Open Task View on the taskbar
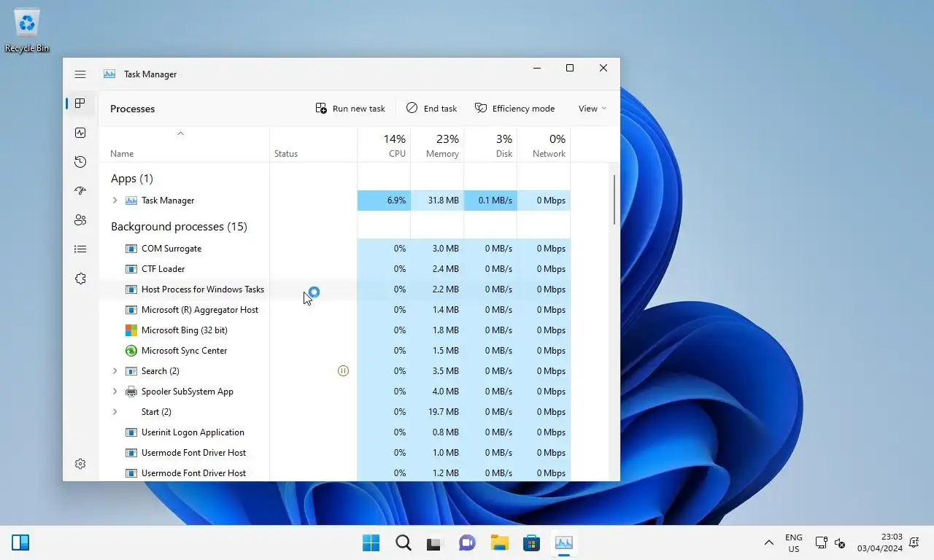Image resolution: width=934 pixels, height=560 pixels. point(435,543)
